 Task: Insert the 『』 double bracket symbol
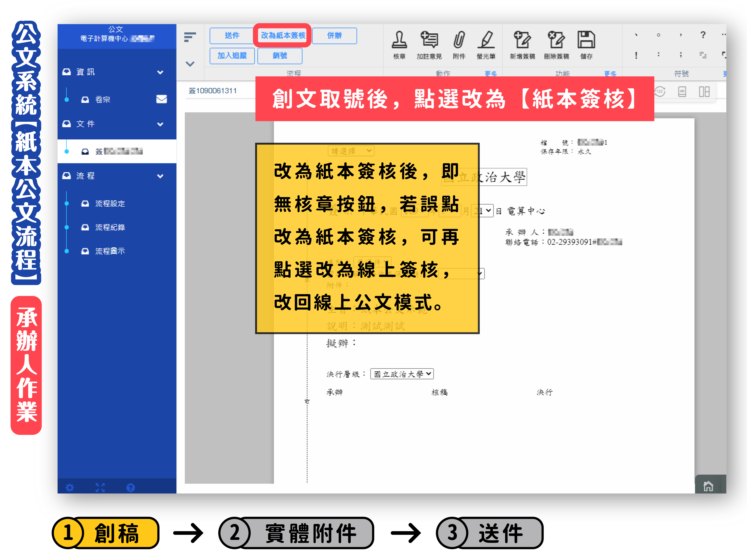(x=703, y=55)
